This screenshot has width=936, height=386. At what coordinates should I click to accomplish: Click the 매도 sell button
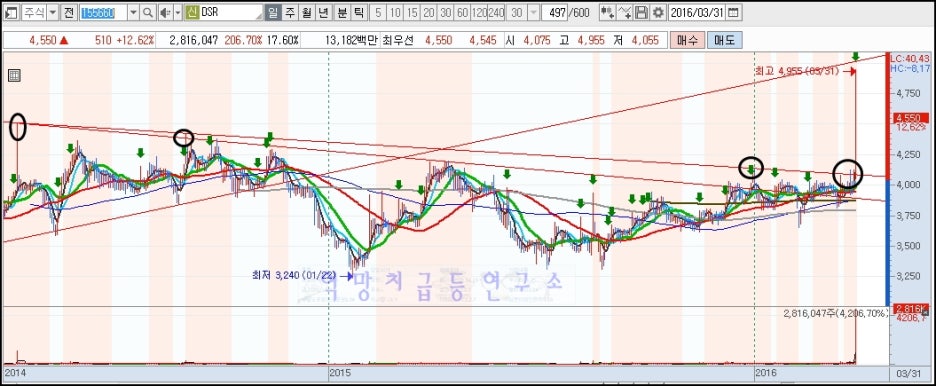(724, 41)
